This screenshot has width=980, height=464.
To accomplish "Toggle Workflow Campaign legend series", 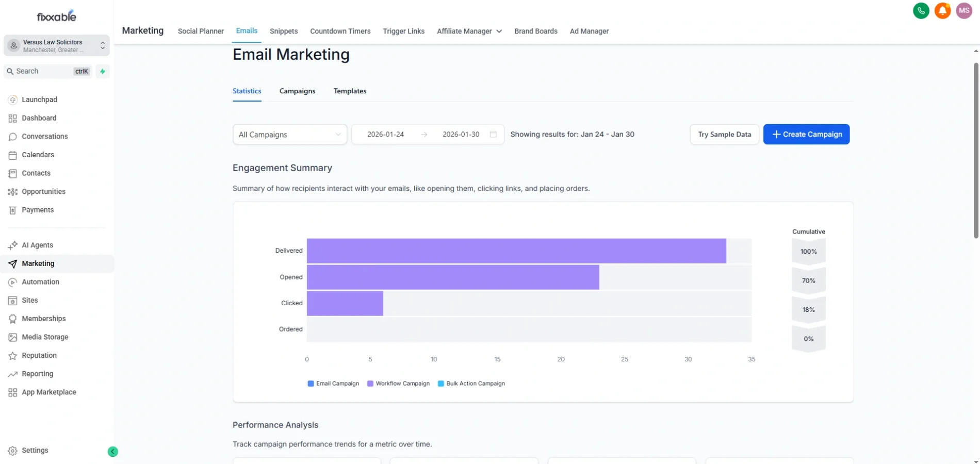I will [398, 384].
